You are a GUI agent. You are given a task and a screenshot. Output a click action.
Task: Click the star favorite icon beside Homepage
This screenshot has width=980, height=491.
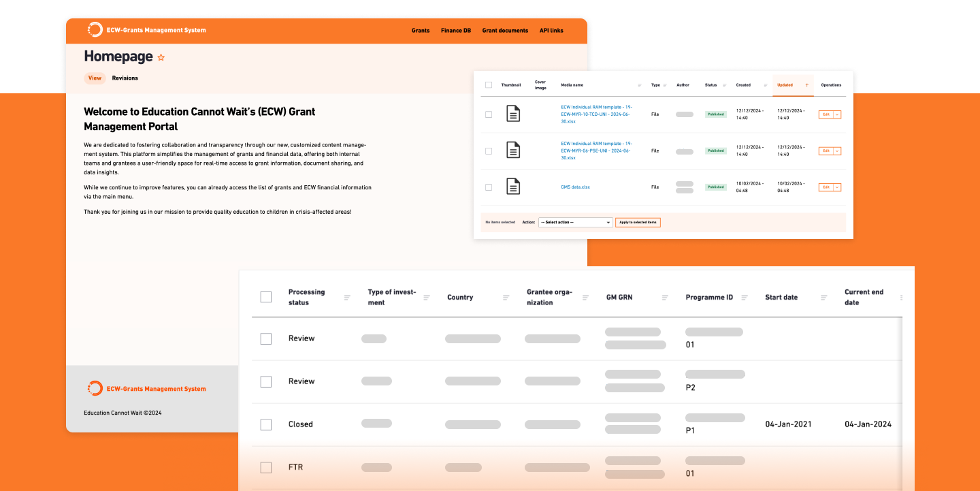pos(161,58)
